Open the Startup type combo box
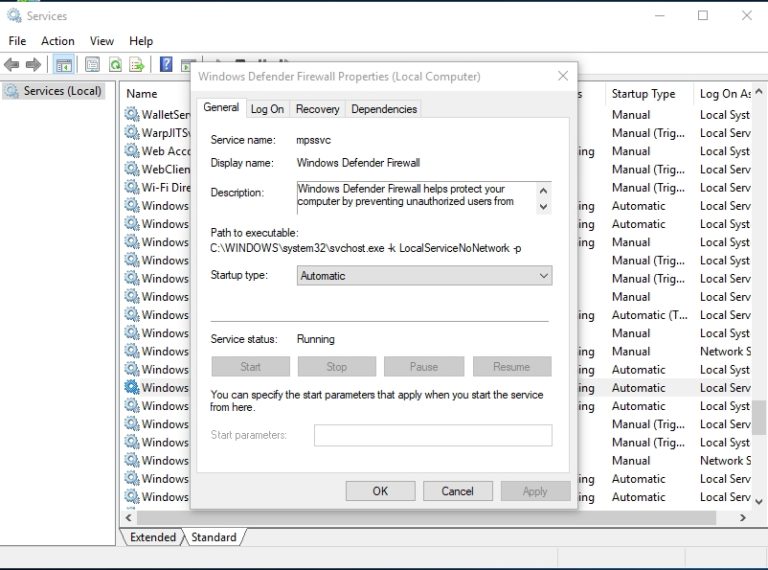The width and height of the screenshot is (768, 570). (x=424, y=276)
